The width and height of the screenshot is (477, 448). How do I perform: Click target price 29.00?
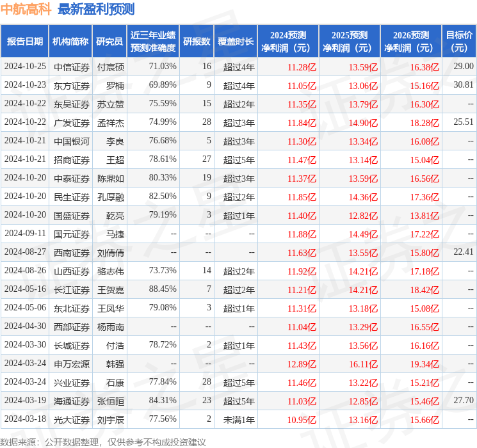(x=464, y=66)
